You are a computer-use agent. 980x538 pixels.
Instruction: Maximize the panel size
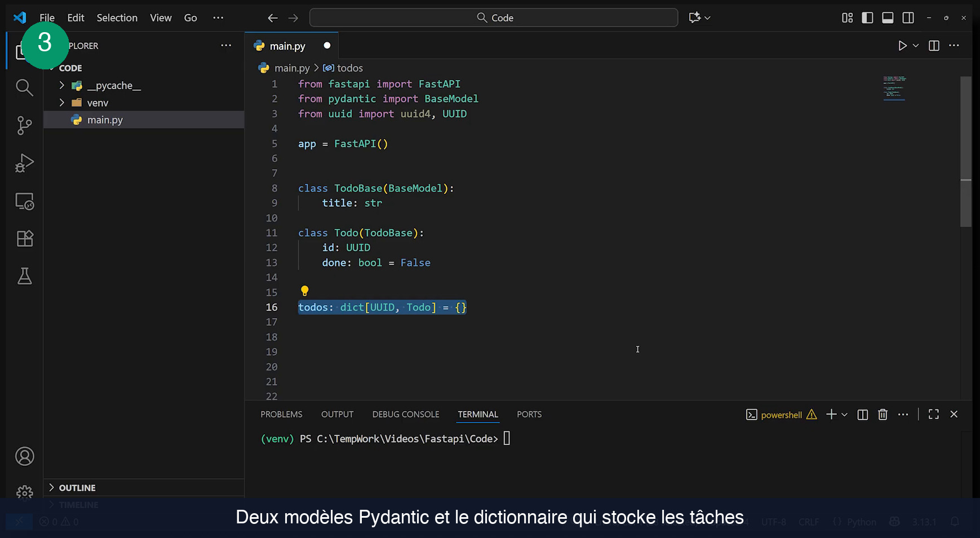pyautogui.click(x=934, y=414)
